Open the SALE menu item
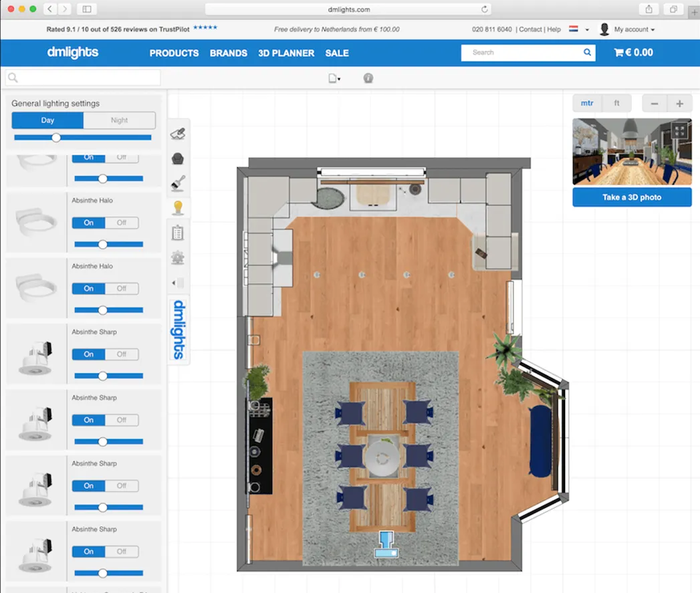This screenshot has width=700, height=593. (x=336, y=53)
